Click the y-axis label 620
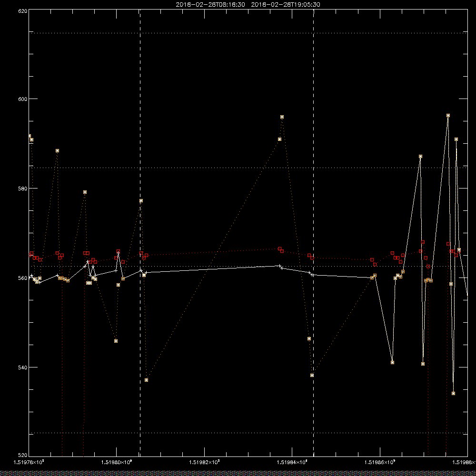Viewport: 476px width, 476px height. (x=23, y=11)
